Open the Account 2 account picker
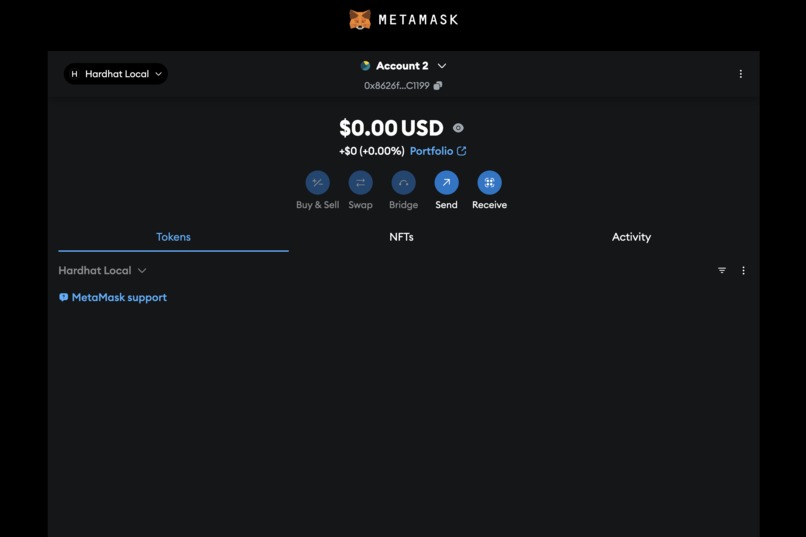 coord(403,66)
